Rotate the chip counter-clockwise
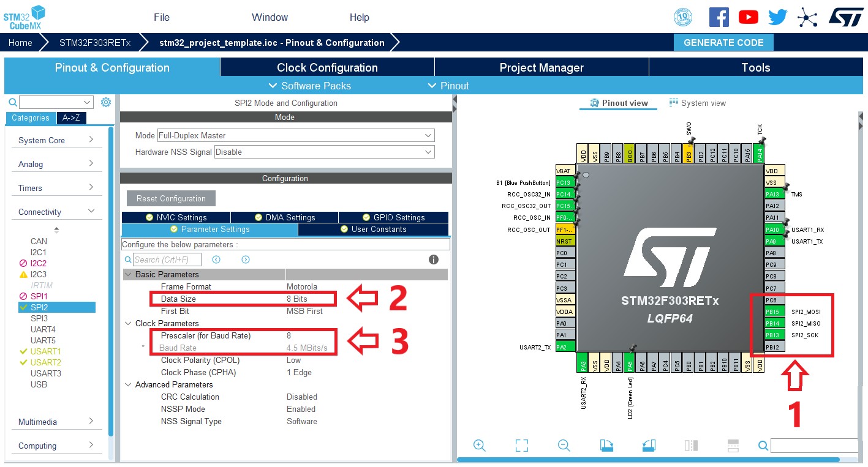868x467 pixels. point(649,446)
